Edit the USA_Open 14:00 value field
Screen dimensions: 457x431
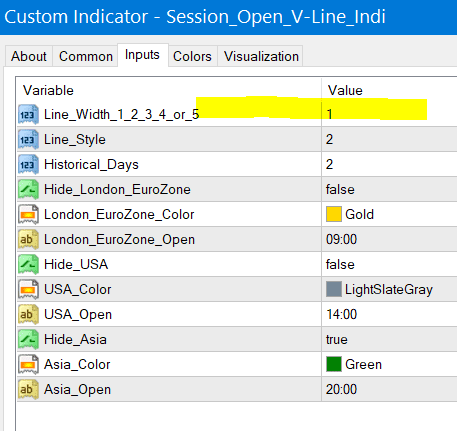[x=389, y=314]
